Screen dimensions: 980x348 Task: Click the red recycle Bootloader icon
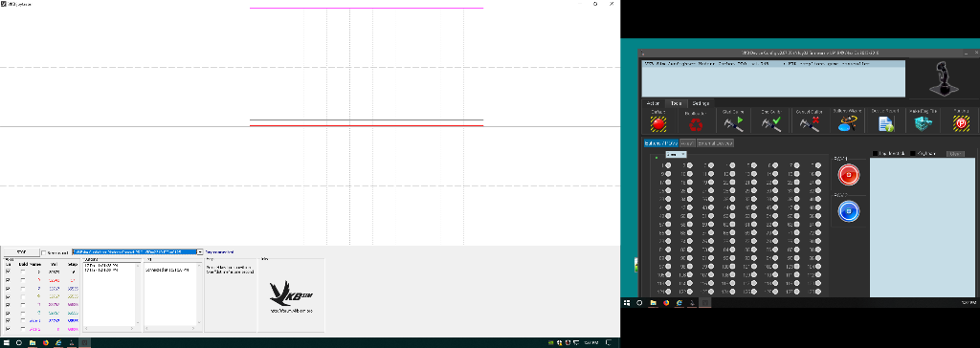pos(696,124)
